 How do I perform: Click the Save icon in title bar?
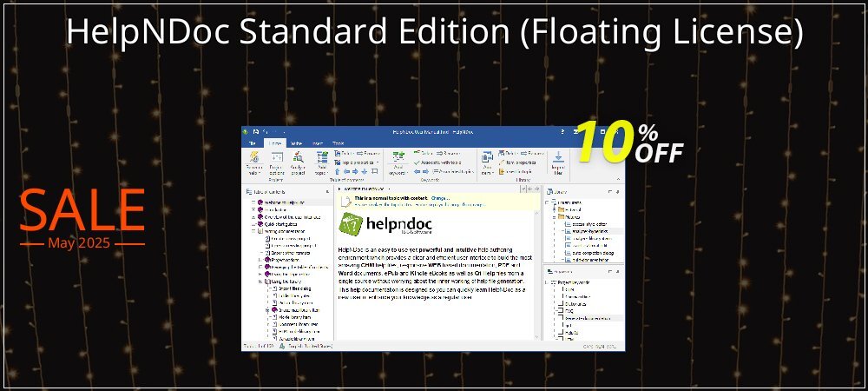[256, 132]
